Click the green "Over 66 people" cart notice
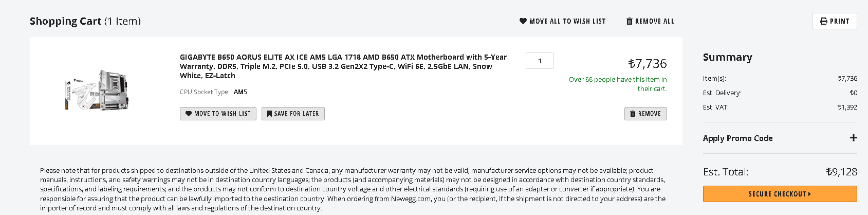 coord(618,84)
